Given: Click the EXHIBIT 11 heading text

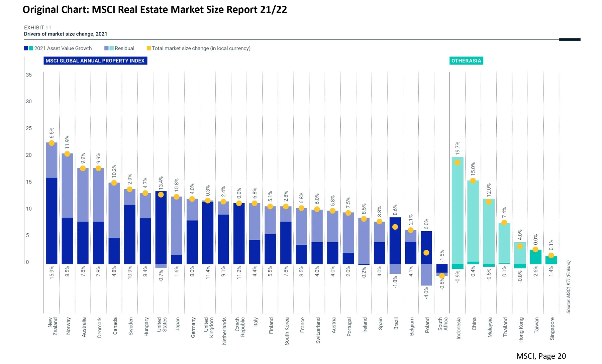Looking at the screenshot, I should click(x=37, y=27).
